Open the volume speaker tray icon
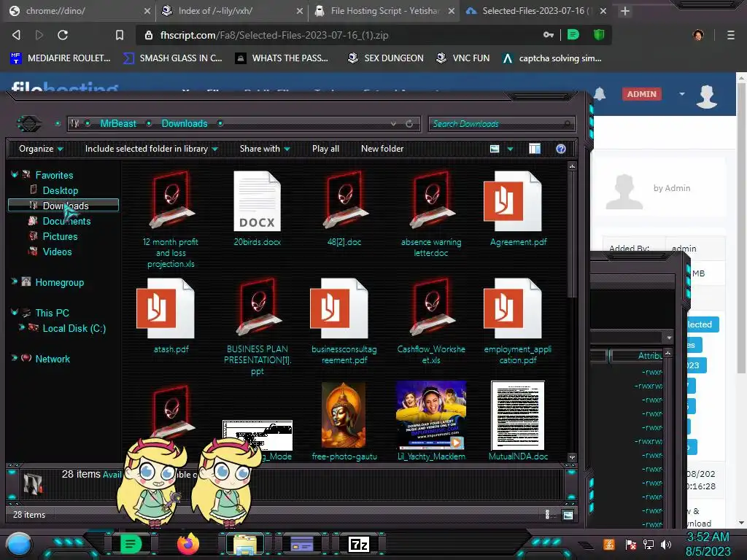 coord(665,544)
